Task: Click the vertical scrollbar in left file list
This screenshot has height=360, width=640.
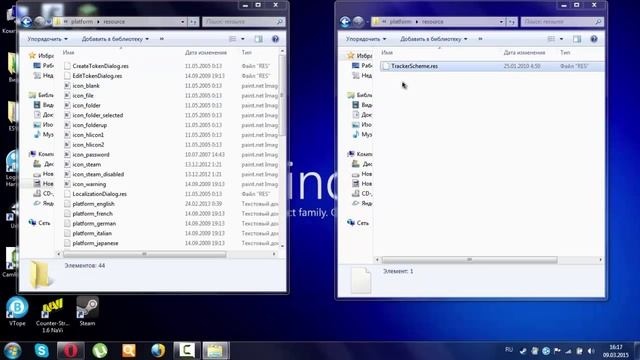Action: (282, 95)
